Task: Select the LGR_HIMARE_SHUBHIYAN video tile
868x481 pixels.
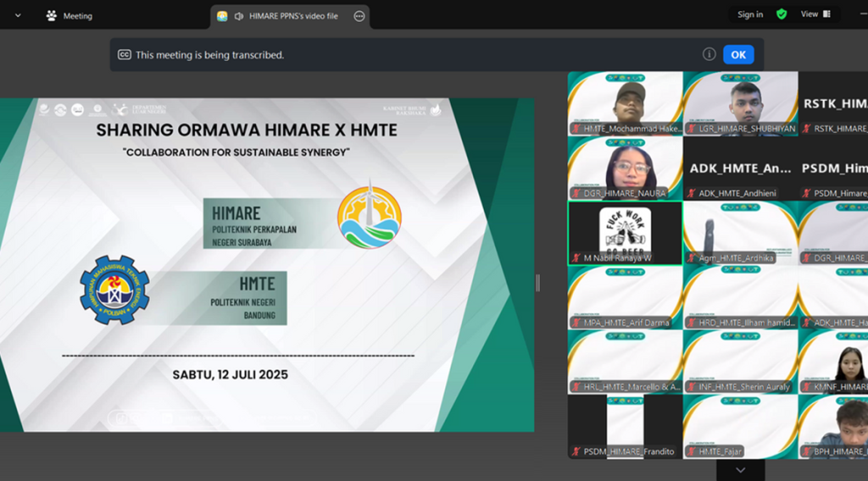Action: [x=740, y=103]
